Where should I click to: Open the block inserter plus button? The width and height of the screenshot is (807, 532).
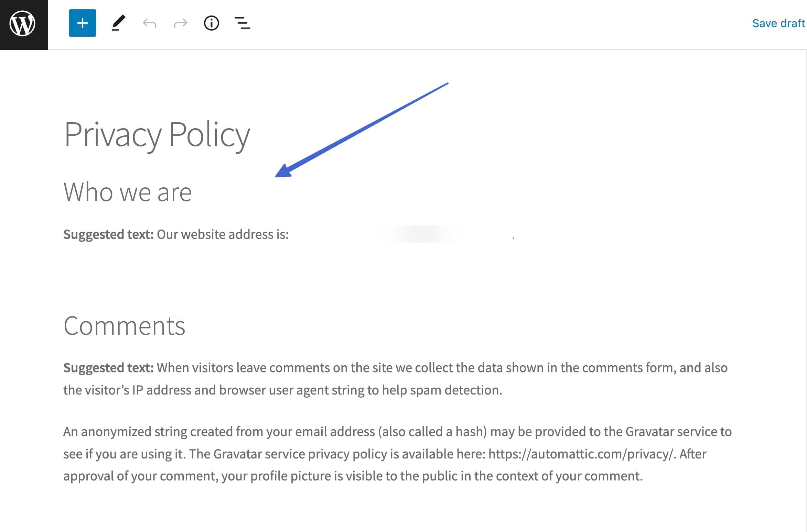click(x=82, y=23)
